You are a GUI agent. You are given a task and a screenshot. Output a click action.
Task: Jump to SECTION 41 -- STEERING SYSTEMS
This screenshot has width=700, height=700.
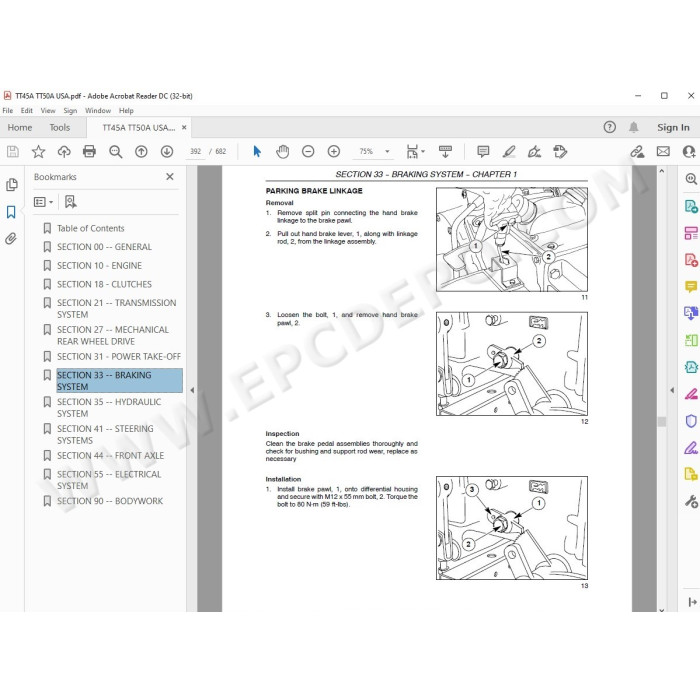[x=105, y=434]
